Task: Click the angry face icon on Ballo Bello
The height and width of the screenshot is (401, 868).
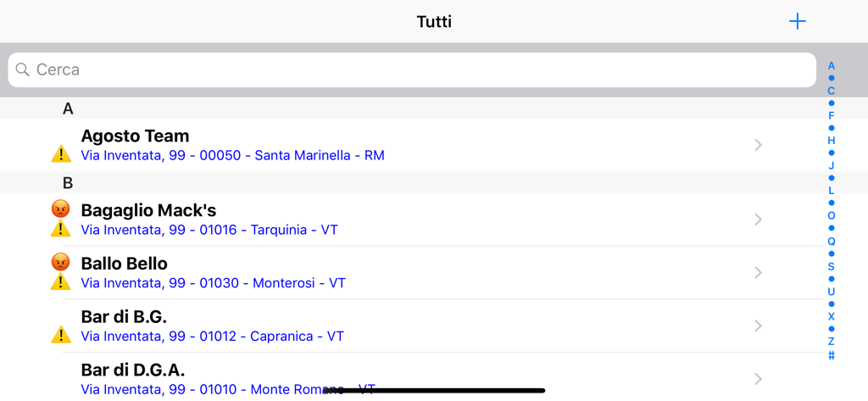Action: coord(61,262)
